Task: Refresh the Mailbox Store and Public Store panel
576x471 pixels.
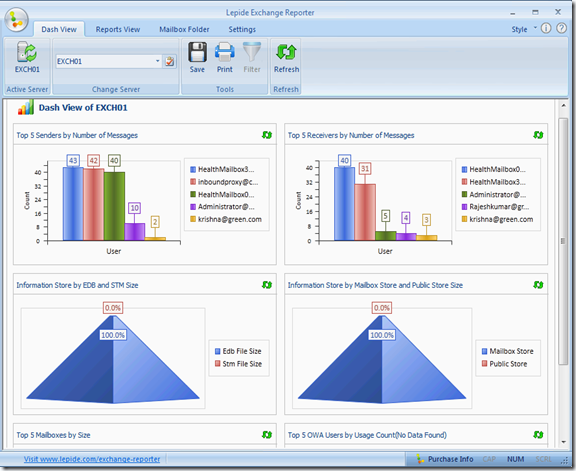Action: tap(538, 285)
